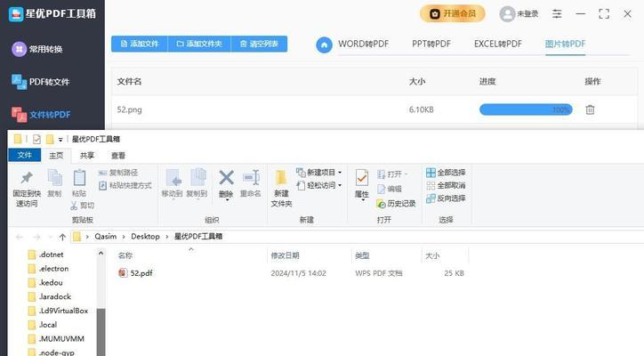Viewport: 644px width, 356px height.
Task: Select the 图片转PDF tab
Action: tap(565, 44)
